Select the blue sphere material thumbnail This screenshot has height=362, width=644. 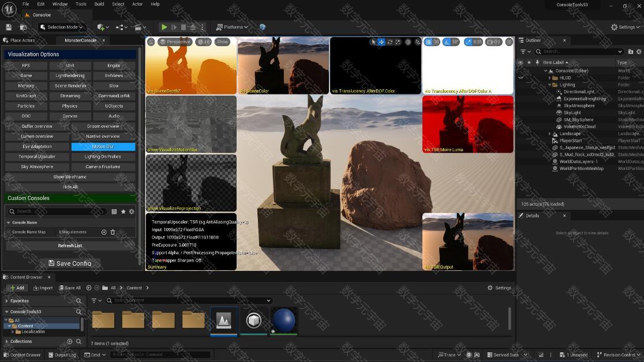click(x=284, y=320)
